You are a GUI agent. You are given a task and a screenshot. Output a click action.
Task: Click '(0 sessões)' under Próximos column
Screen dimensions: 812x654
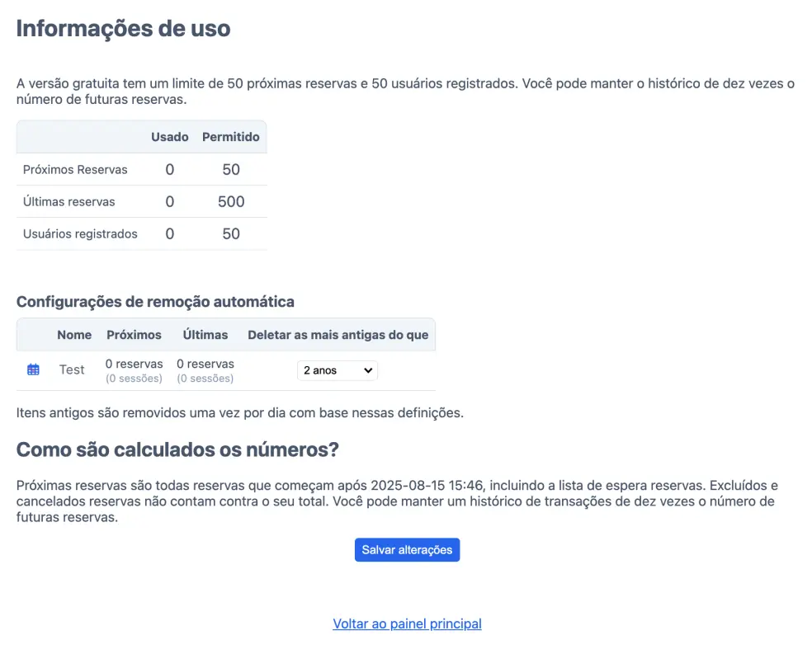coord(135,379)
